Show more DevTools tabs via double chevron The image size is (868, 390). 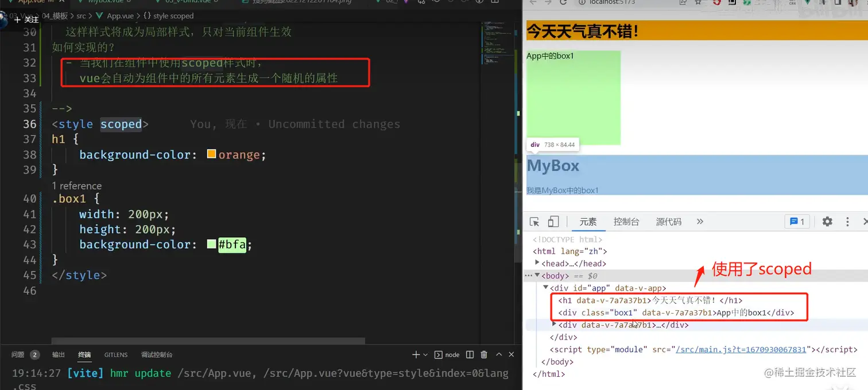[x=700, y=222]
